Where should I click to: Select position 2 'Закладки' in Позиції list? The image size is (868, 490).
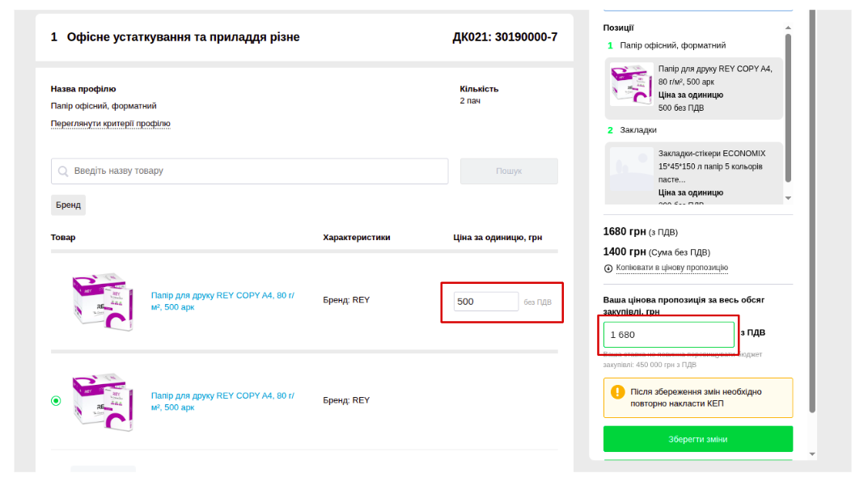[x=638, y=129]
